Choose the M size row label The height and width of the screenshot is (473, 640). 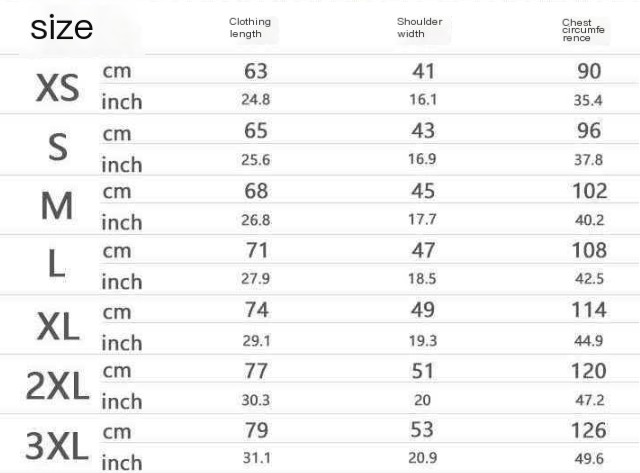click(x=57, y=206)
